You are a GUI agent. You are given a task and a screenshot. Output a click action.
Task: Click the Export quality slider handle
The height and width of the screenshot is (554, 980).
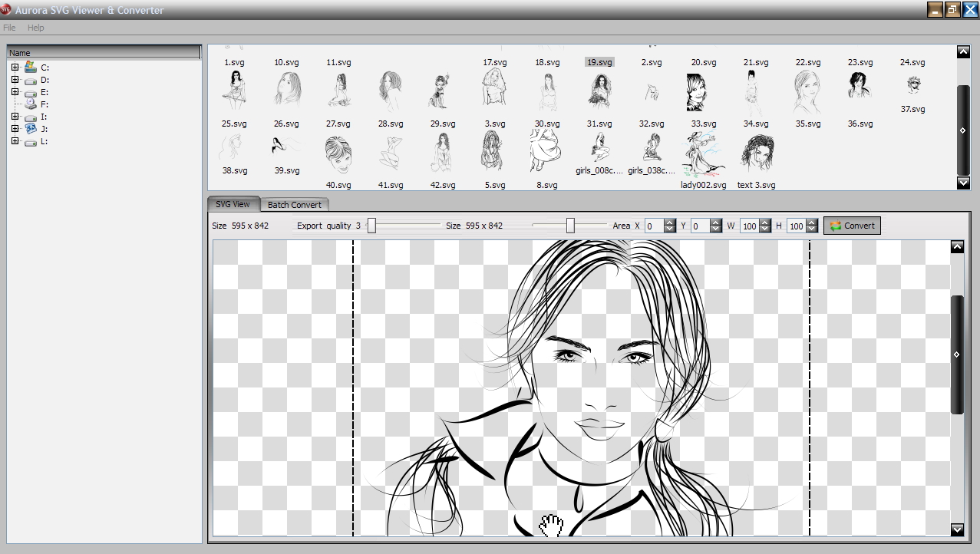click(371, 226)
